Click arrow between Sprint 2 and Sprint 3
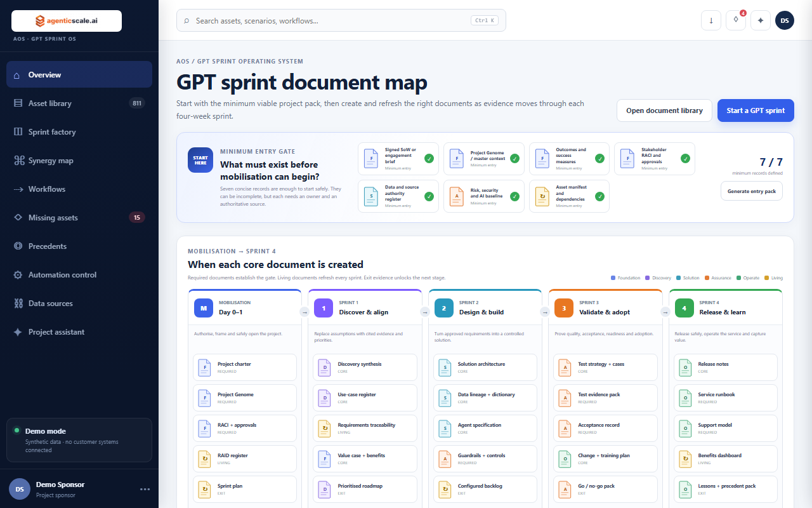812x508 pixels. pos(545,312)
